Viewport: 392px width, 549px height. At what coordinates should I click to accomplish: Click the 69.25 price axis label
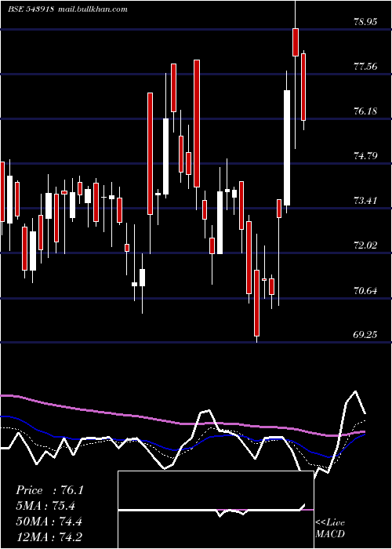tap(365, 335)
